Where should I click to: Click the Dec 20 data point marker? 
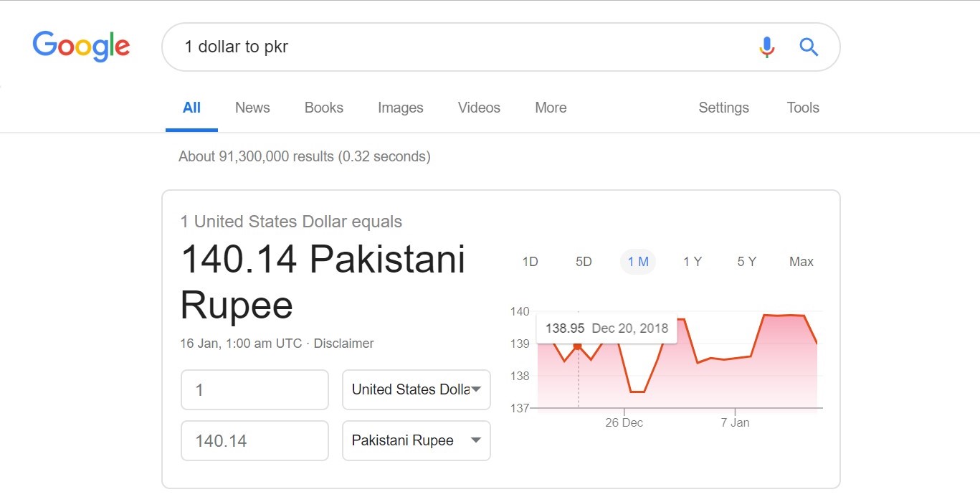577,346
